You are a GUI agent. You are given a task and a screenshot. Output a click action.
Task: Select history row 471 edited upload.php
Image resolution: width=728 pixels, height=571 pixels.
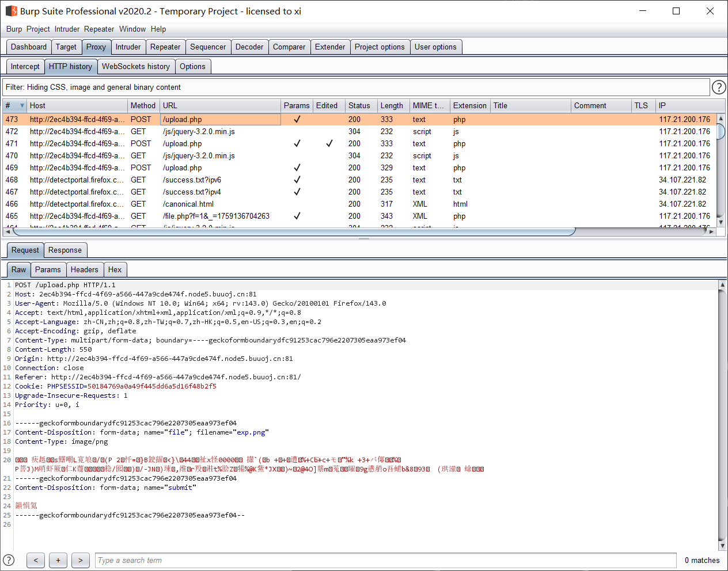(x=359, y=144)
